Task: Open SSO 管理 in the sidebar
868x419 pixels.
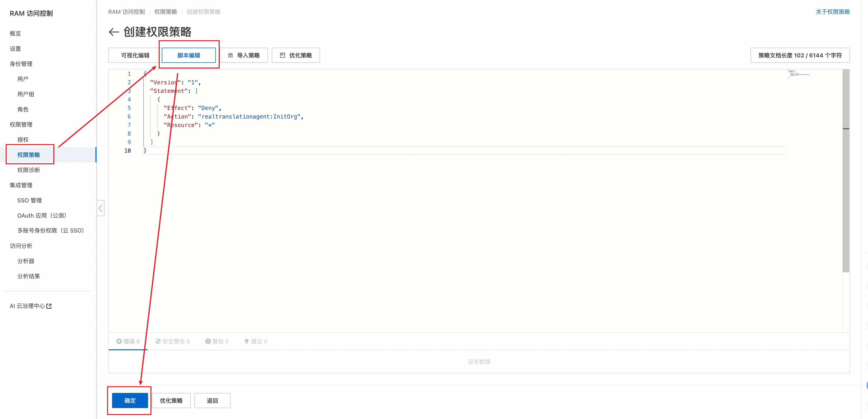Action: click(x=30, y=200)
